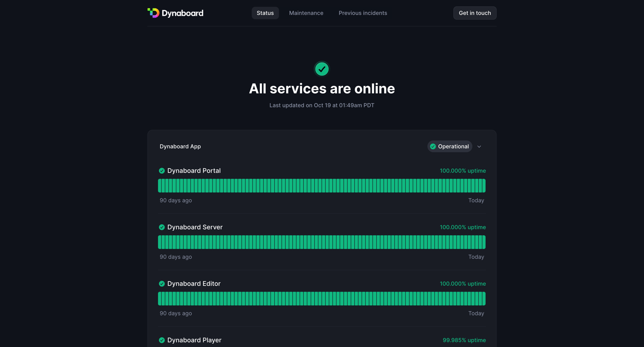The width and height of the screenshot is (644, 347).
Task: Click the Dynaboard Portal uptime bar
Action: 322,186
